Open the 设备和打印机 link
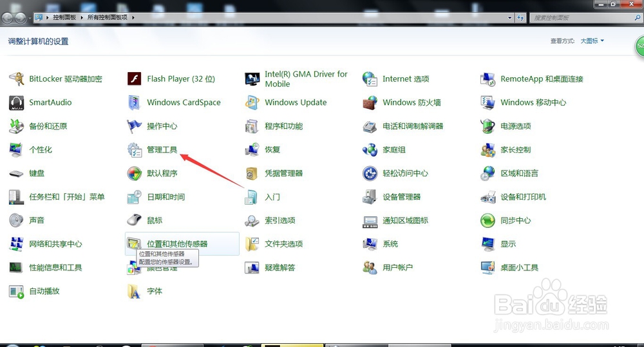Image resolution: width=644 pixels, height=347 pixels. click(x=523, y=197)
